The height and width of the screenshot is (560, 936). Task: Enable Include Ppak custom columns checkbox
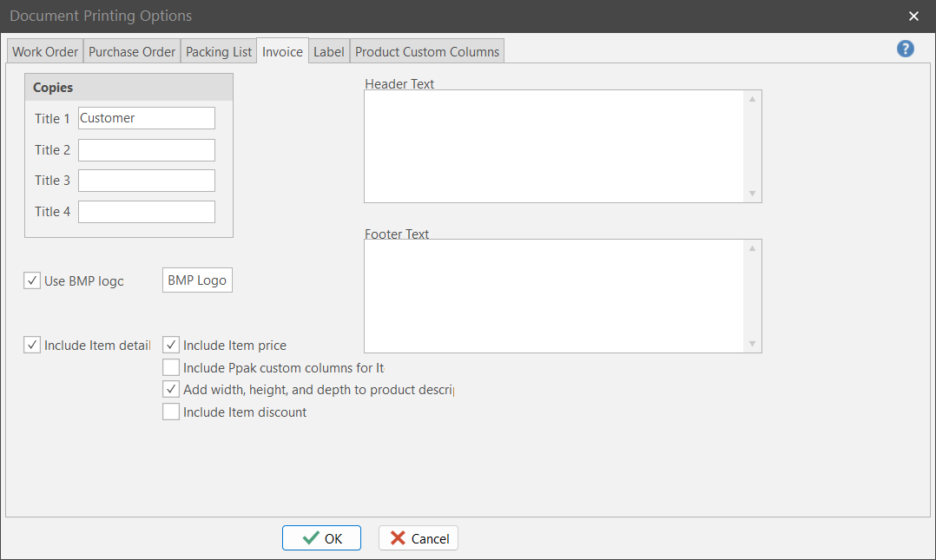click(x=171, y=367)
